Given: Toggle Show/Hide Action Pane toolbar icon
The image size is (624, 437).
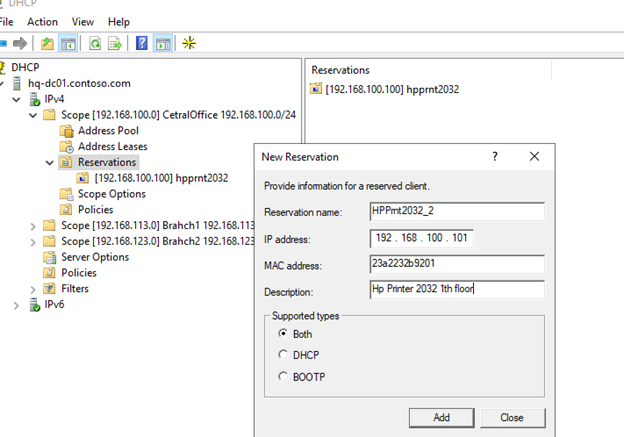Looking at the screenshot, I should [163, 43].
